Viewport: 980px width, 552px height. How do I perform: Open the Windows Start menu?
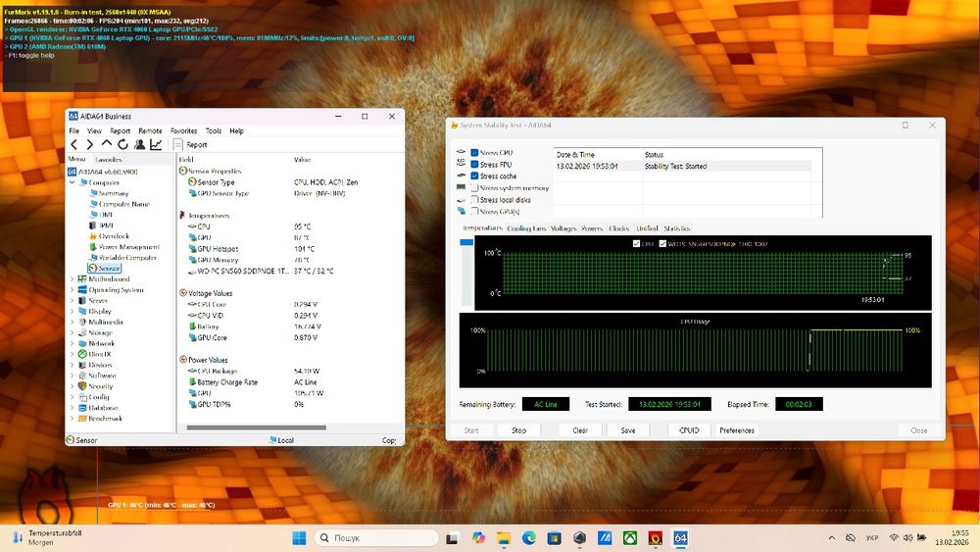click(x=299, y=537)
